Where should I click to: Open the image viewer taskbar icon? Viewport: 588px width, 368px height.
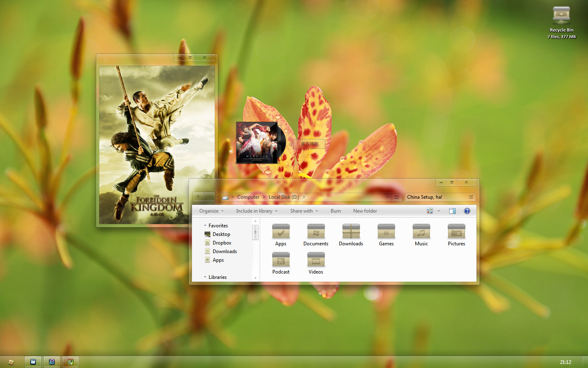(x=71, y=362)
